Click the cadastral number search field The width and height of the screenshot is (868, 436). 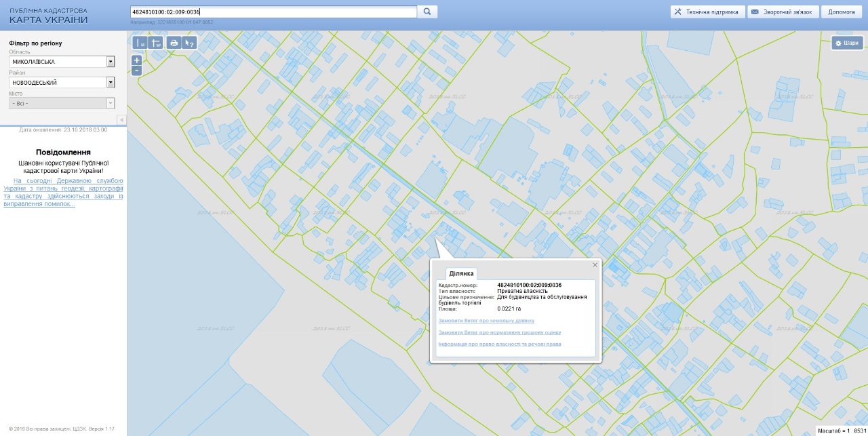pyautogui.click(x=273, y=12)
